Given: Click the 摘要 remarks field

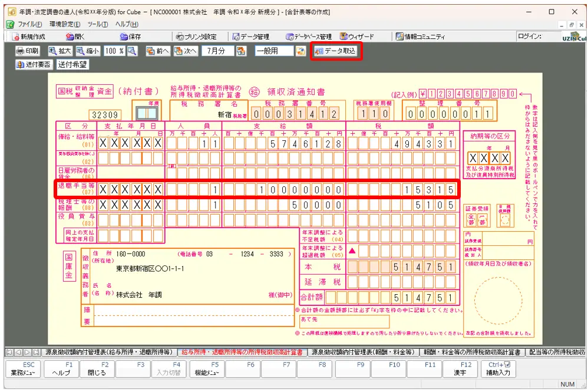Looking at the screenshot, I should pos(193,315).
